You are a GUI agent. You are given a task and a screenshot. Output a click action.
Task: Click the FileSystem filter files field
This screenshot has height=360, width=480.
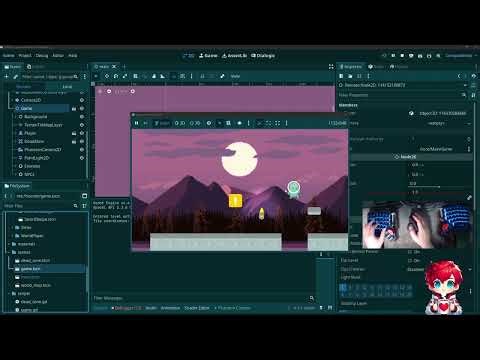41,206
